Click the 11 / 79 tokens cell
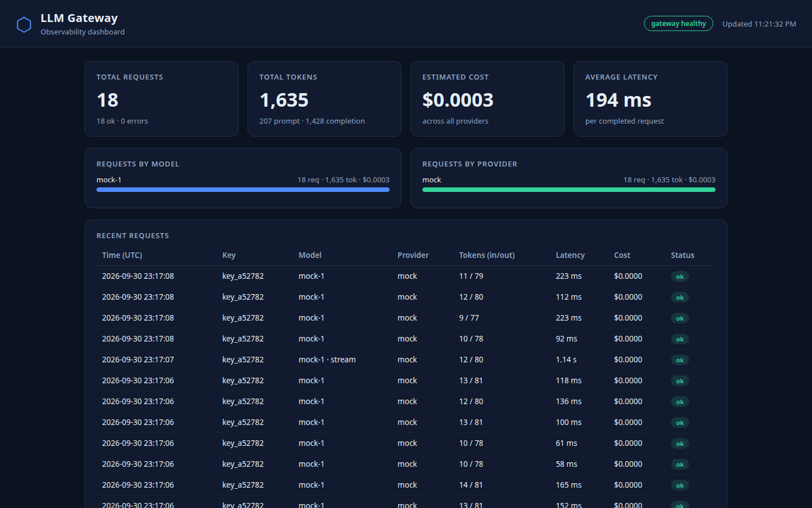The image size is (812, 508). click(471, 276)
